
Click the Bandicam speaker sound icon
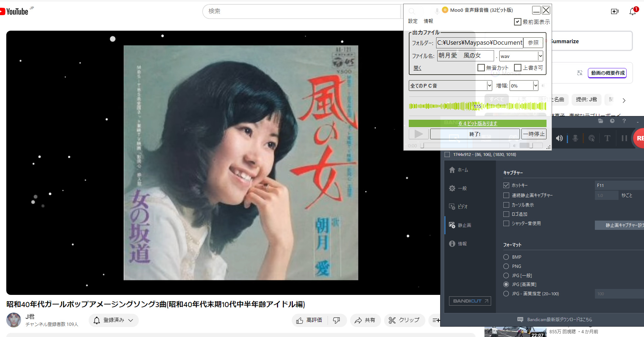[x=559, y=138]
